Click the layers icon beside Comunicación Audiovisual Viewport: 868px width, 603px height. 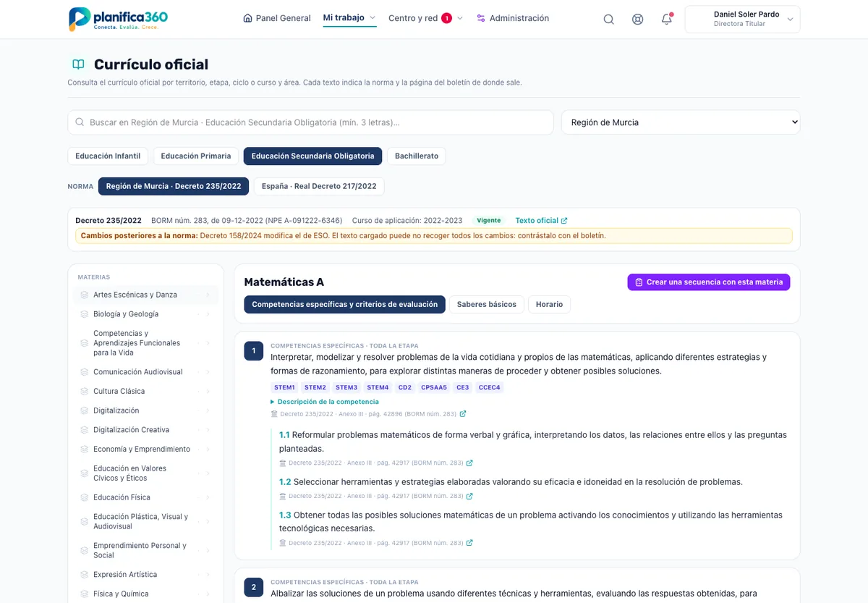(x=85, y=372)
